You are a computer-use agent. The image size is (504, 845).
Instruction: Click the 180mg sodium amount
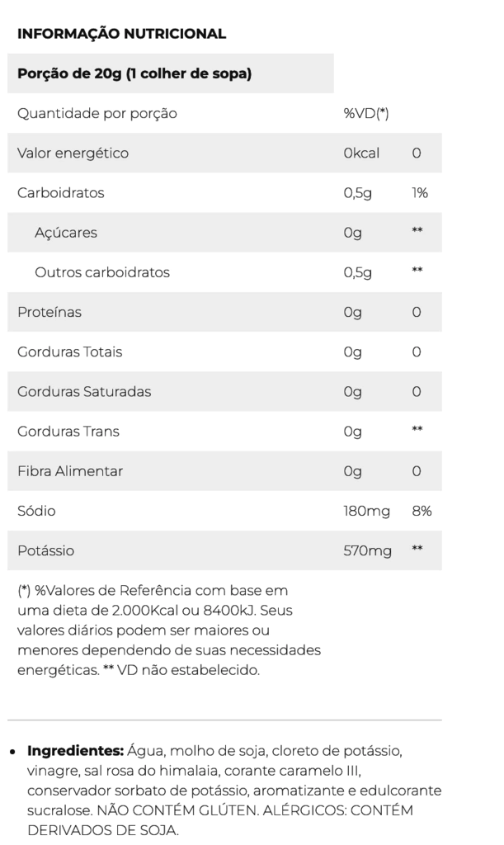(x=366, y=511)
